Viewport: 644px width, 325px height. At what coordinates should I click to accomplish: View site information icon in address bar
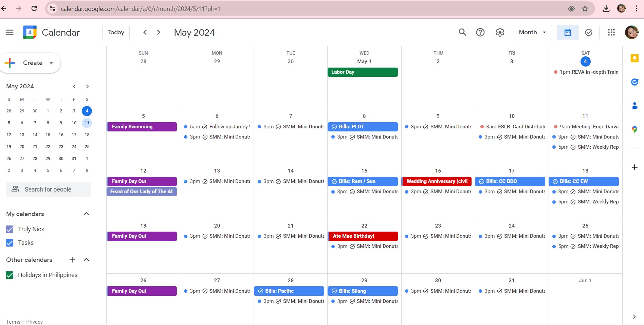pos(52,8)
